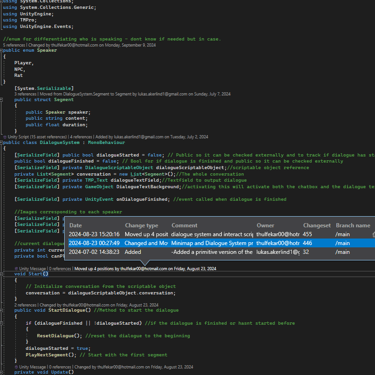
Task: Click the Unity Message icon above Update method
Action: (x=16, y=367)
